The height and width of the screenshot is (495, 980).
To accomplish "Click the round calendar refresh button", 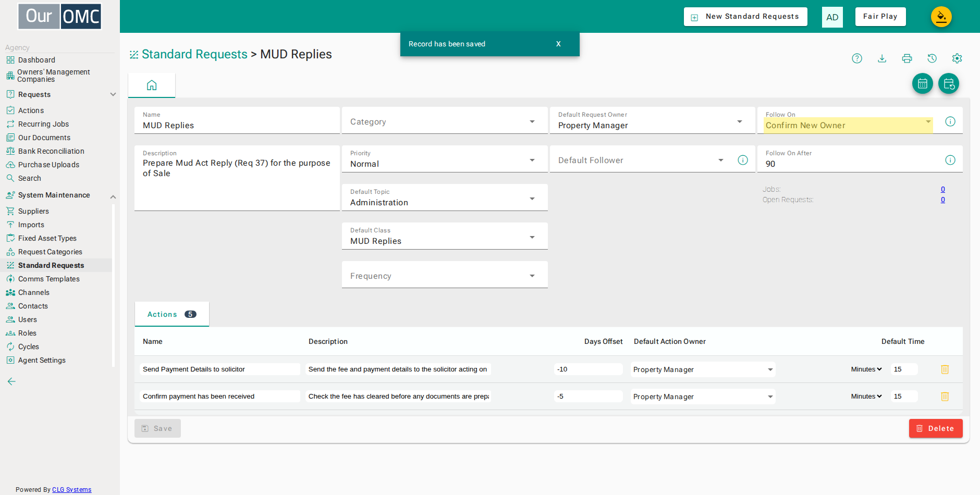I will 949,83.
